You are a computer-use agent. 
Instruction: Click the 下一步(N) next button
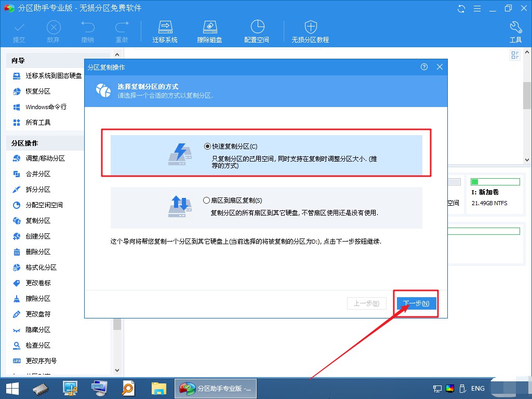tap(416, 303)
